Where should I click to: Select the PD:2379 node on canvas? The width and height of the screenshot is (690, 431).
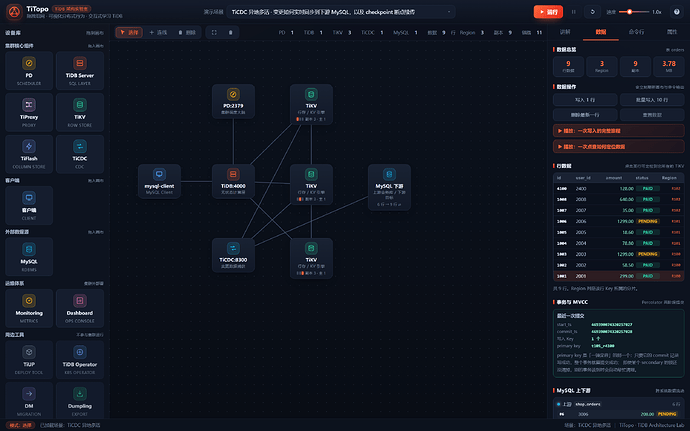[233, 101]
